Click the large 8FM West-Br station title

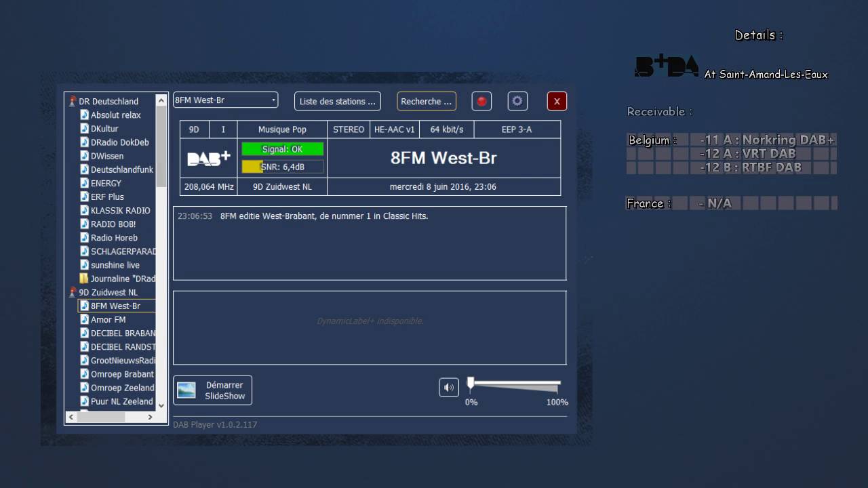(443, 158)
